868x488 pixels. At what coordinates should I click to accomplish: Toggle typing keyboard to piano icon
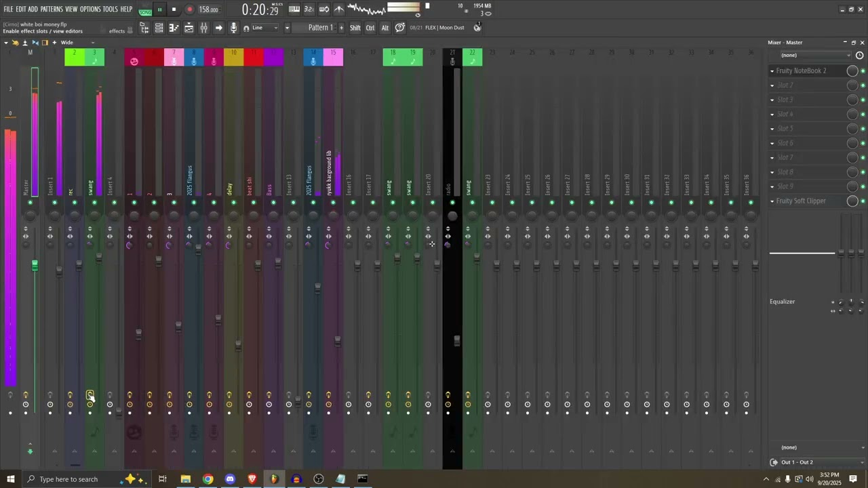pyautogui.click(x=294, y=9)
